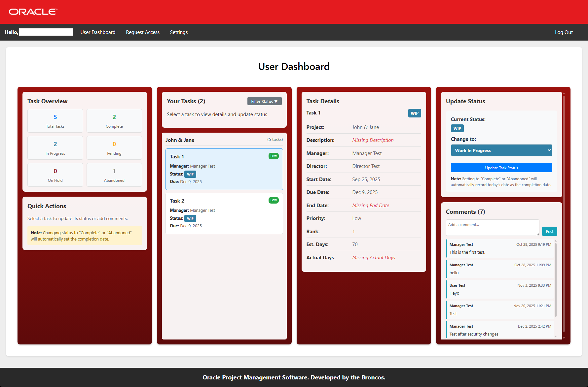Expand the Work In Progress selection list
Viewport: 588px width, 387px height.
coord(501,150)
